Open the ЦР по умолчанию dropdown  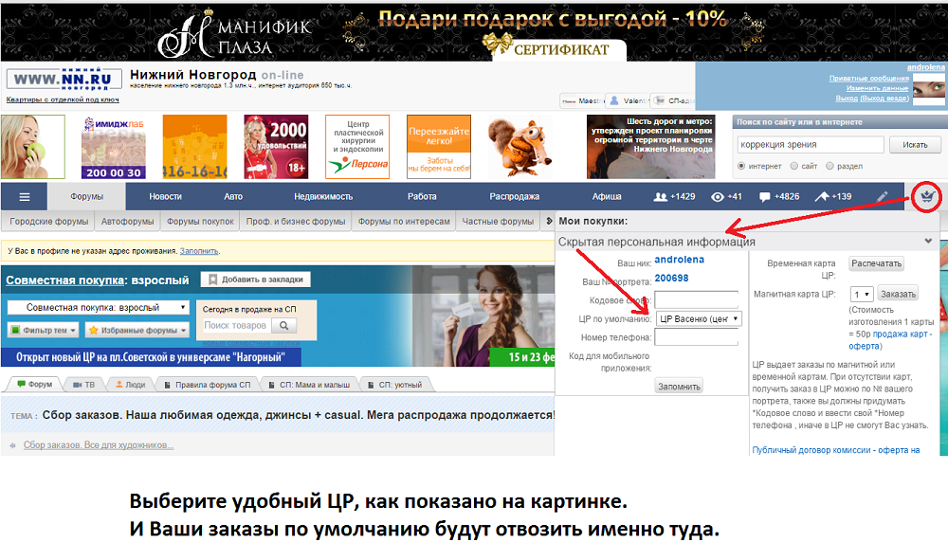pyautogui.click(x=699, y=319)
